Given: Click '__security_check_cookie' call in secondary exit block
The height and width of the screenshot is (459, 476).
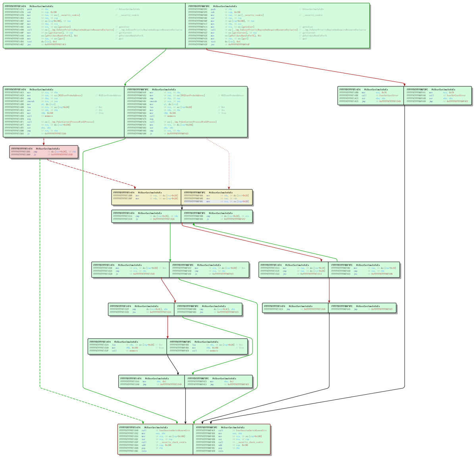Looking at the screenshot, I should [230, 442].
